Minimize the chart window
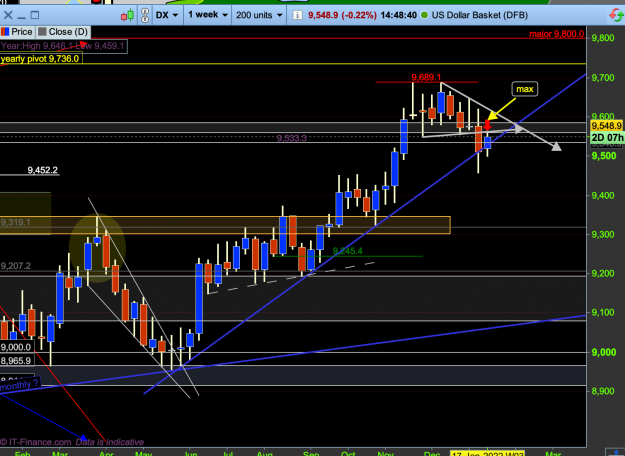Viewport: 625px width, 456px height. pyautogui.click(x=22, y=18)
